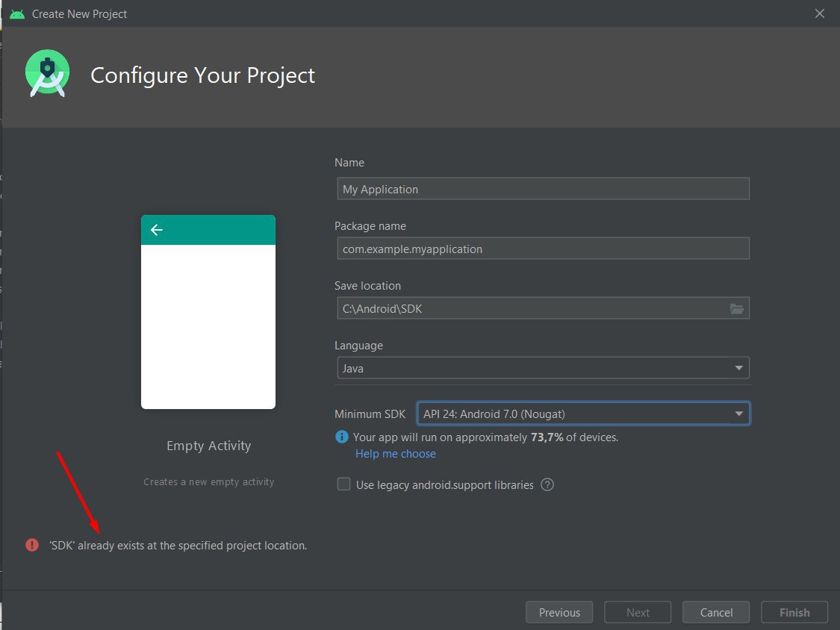The image size is (840, 630).
Task: Click the Android icon in the title bar
Action: point(17,14)
